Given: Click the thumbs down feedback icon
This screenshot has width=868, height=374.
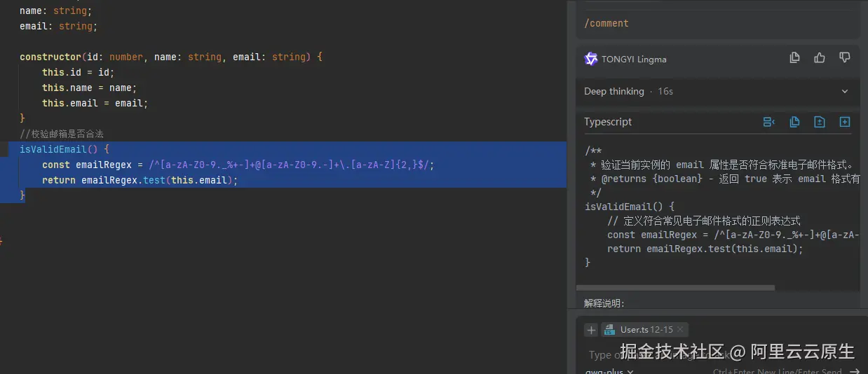Looking at the screenshot, I should pyautogui.click(x=845, y=58).
